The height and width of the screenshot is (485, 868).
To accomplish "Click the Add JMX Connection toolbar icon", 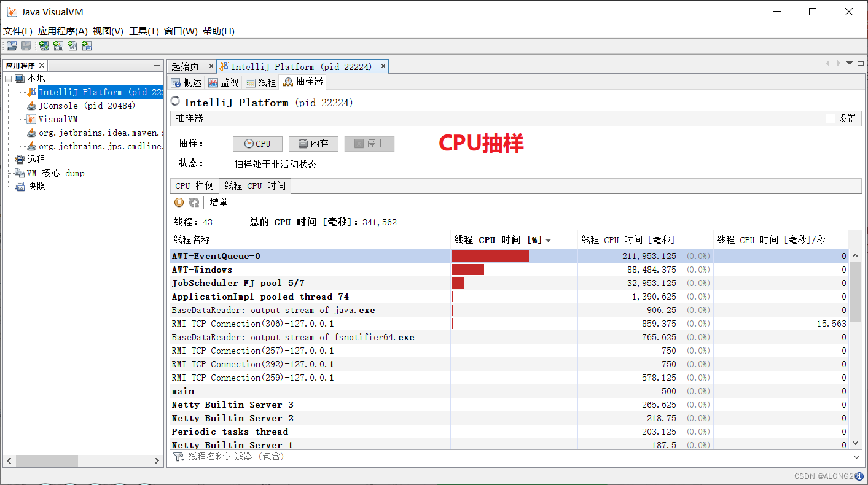I will [58, 46].
